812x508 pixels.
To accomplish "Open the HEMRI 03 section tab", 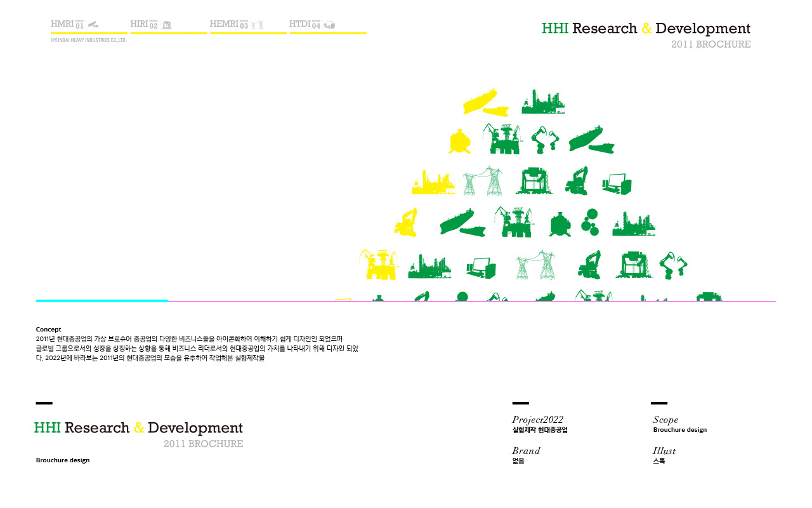I will click(248, 25).
